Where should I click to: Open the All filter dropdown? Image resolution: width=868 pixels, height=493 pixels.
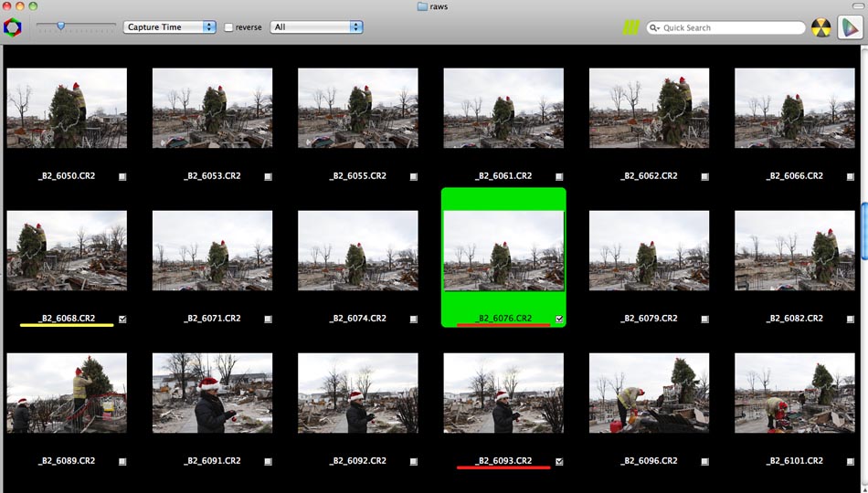click(316, 27)
